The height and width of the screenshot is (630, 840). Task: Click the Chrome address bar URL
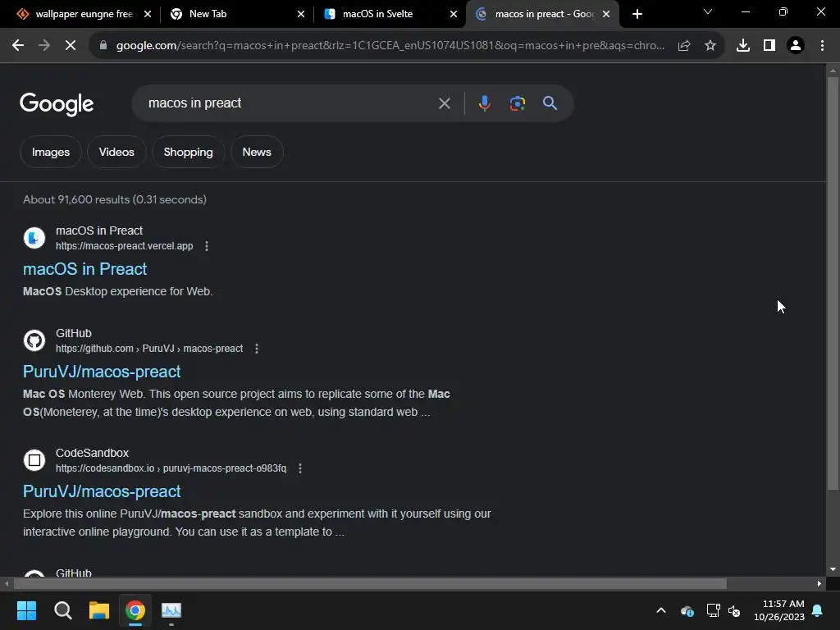(390, 46)
